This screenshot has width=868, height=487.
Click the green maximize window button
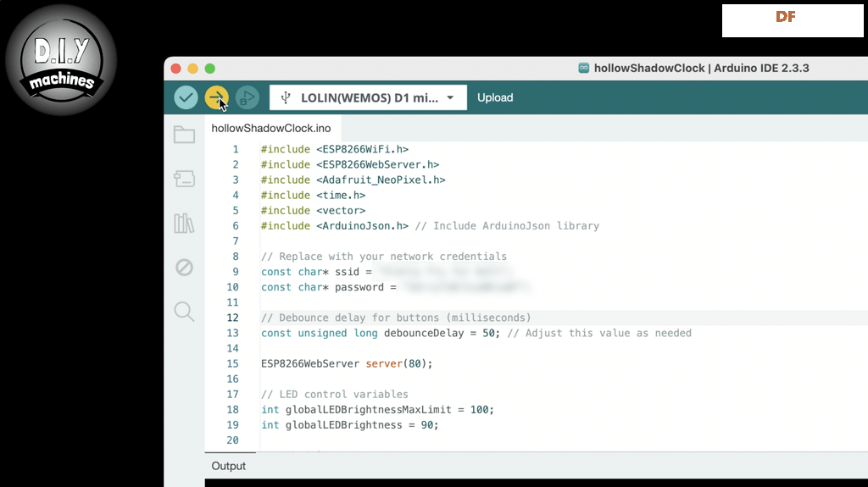[x=210, y=69]
